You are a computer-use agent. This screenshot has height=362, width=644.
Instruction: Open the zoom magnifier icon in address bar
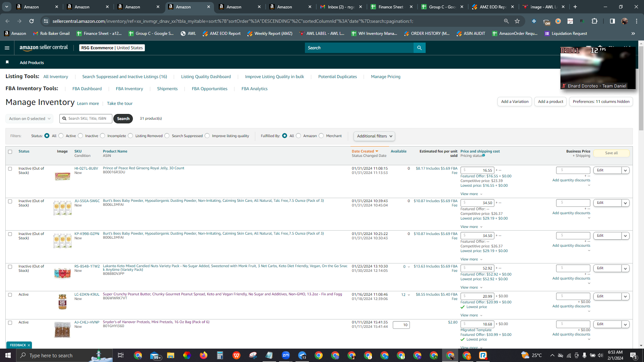coord(506,21)
